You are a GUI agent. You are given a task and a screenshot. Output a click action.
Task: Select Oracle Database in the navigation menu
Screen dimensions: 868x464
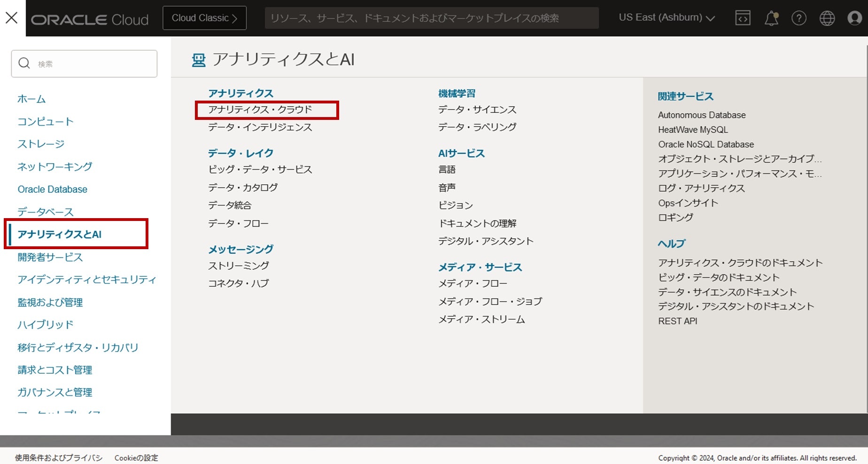(53, 189)
